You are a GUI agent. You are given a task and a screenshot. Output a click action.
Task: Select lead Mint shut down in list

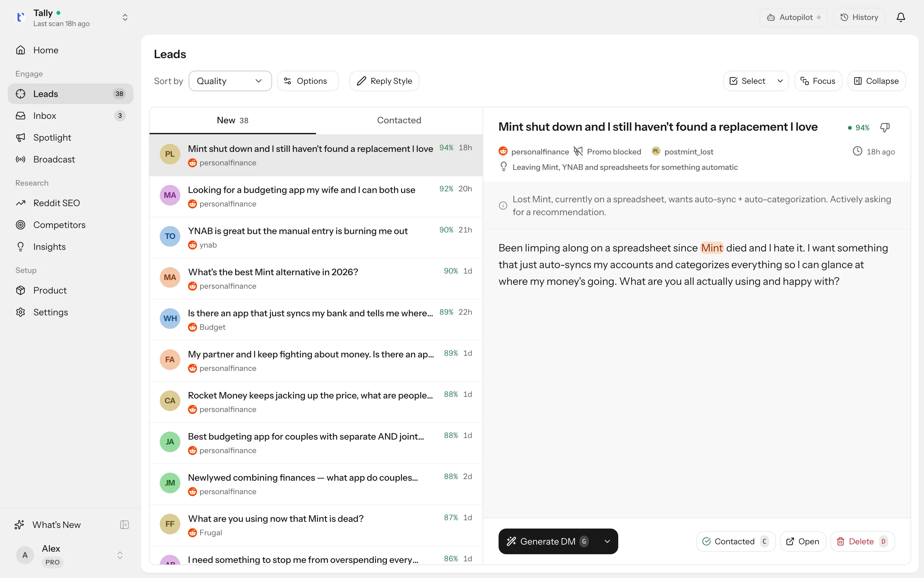316,155
